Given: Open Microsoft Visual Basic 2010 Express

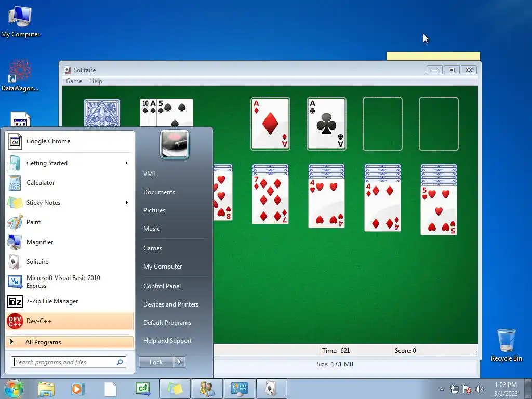Looking at the screenshot, I should (70, 282).
